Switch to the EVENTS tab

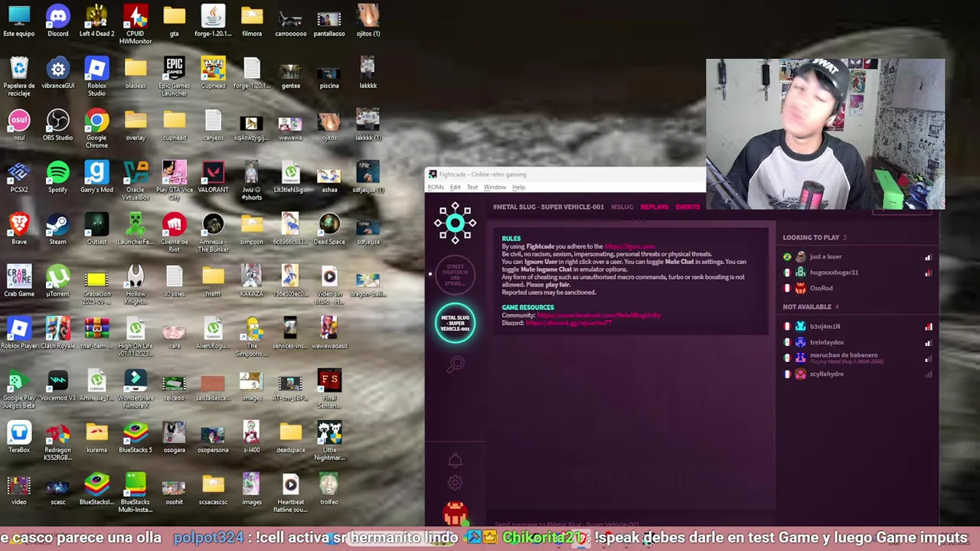(x=688, y=207)
